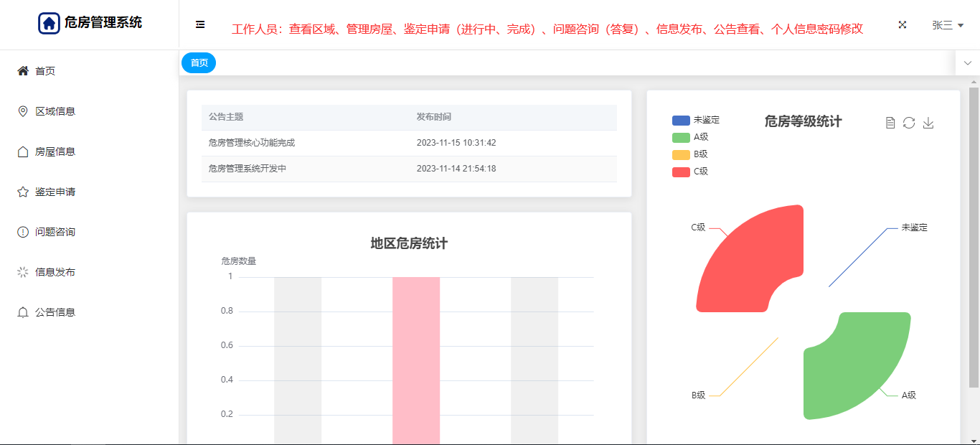
Task: Open announcement 危房管理核心功能完成
Action: pos(251,143)
